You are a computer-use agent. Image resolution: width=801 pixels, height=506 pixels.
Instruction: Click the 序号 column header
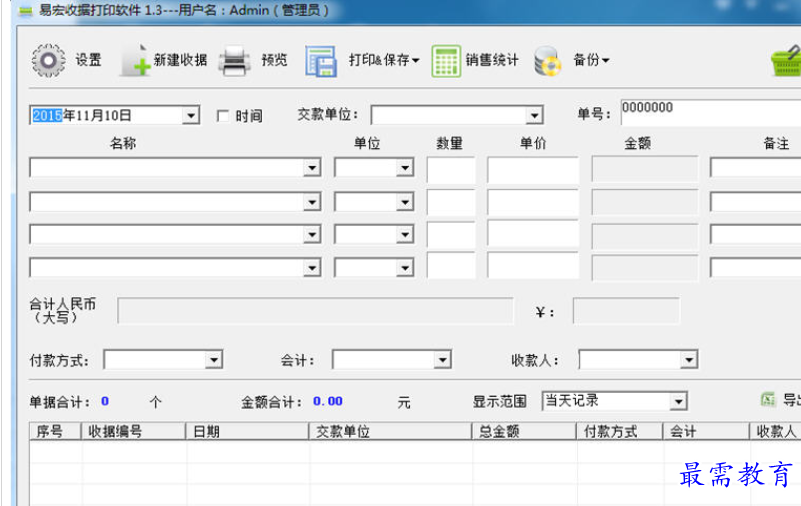point(55,431)
